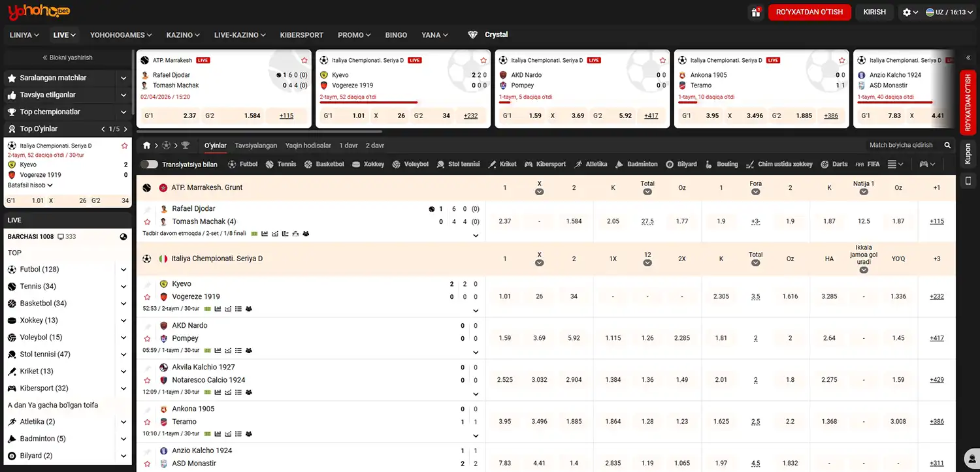Select the Basketbol sport filter icon
Screen dimensions: 980x472
coord(308,165)
